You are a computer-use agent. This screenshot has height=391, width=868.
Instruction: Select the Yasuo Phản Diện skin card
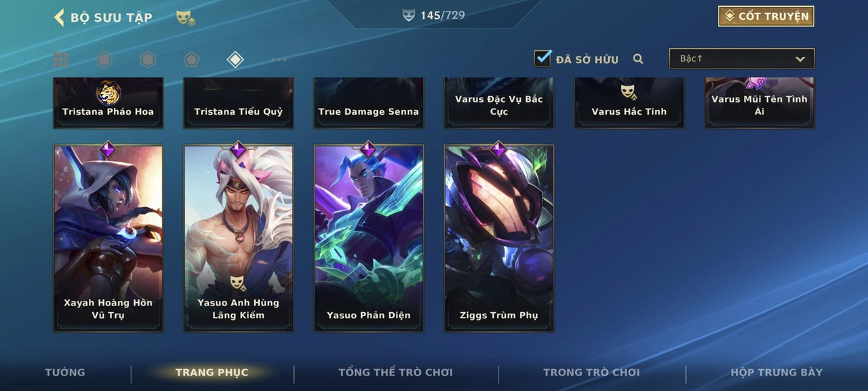(x=369, y=238)
